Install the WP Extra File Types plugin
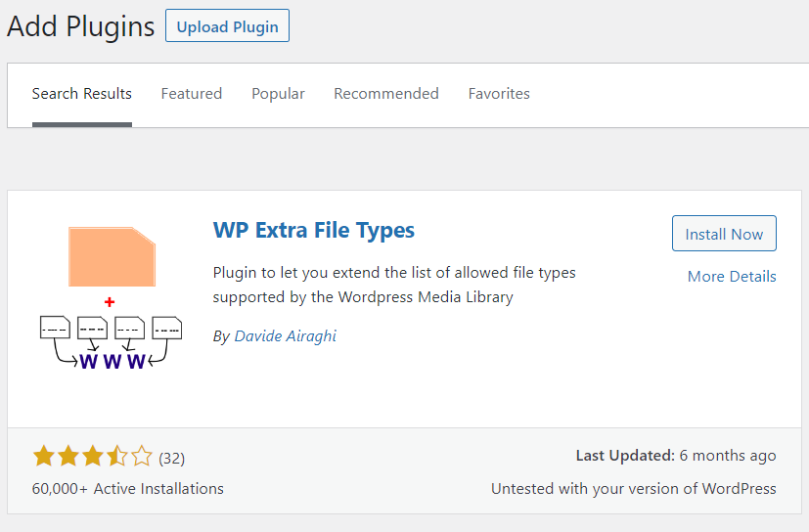 pos(724,234)
